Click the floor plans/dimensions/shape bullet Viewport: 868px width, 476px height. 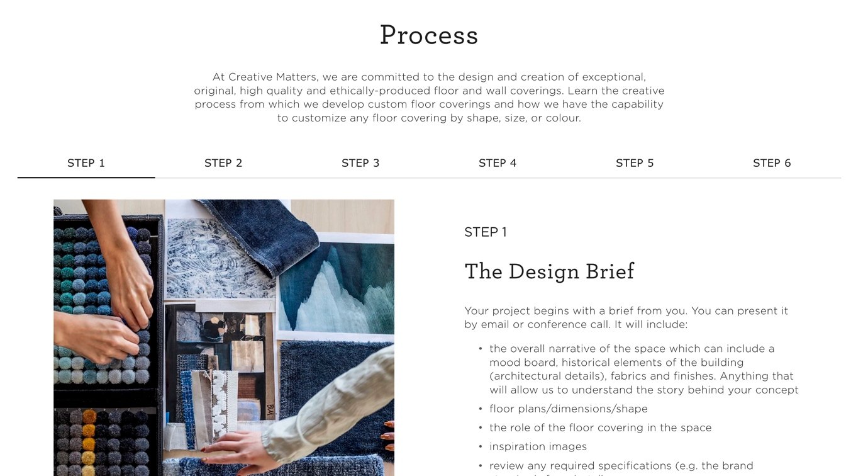569,409
